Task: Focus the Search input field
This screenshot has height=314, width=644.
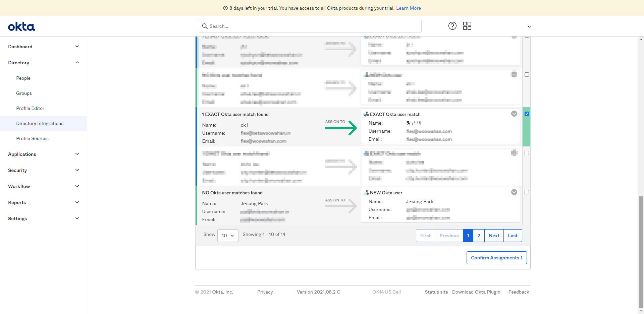Action: [x=310, y=26]
